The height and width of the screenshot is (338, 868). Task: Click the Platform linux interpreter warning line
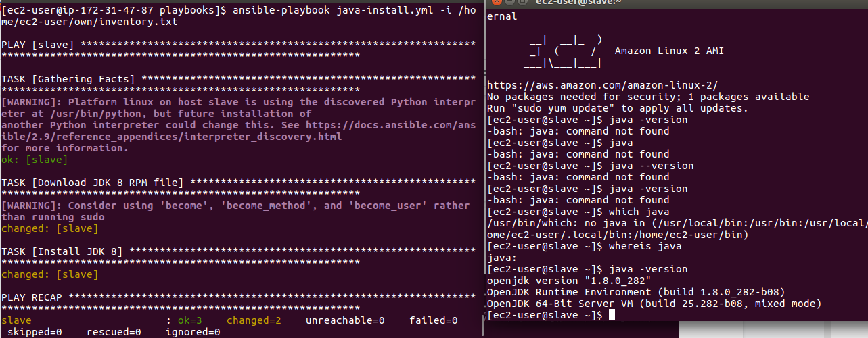(x=238, y=102)
